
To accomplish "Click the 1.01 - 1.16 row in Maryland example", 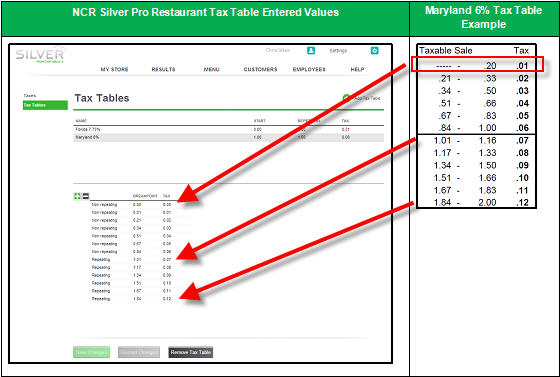I will 476,141.
